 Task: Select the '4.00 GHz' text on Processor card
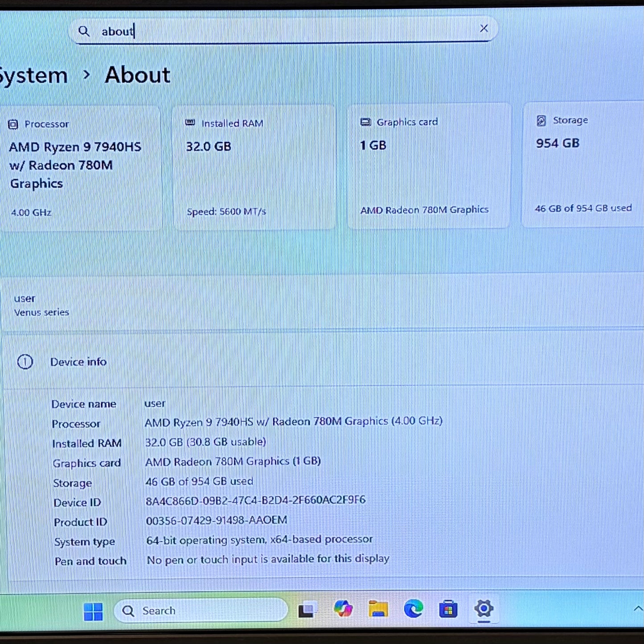coord(31,213)
